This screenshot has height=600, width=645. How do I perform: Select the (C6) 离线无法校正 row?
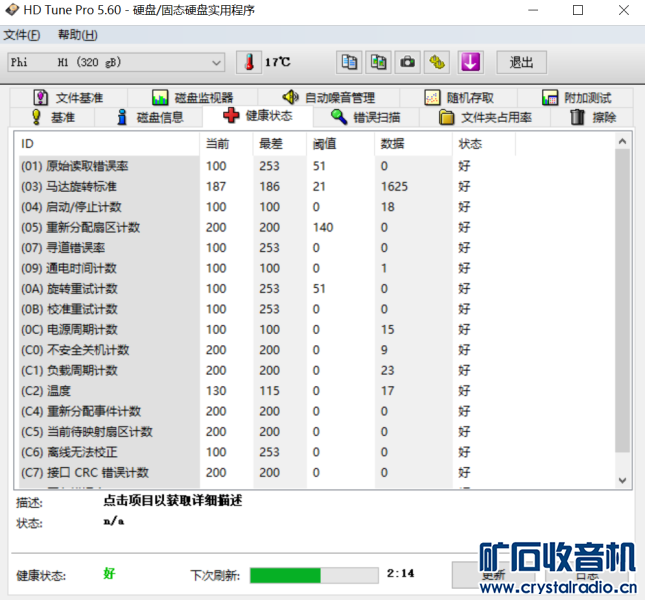click(316, 452)
